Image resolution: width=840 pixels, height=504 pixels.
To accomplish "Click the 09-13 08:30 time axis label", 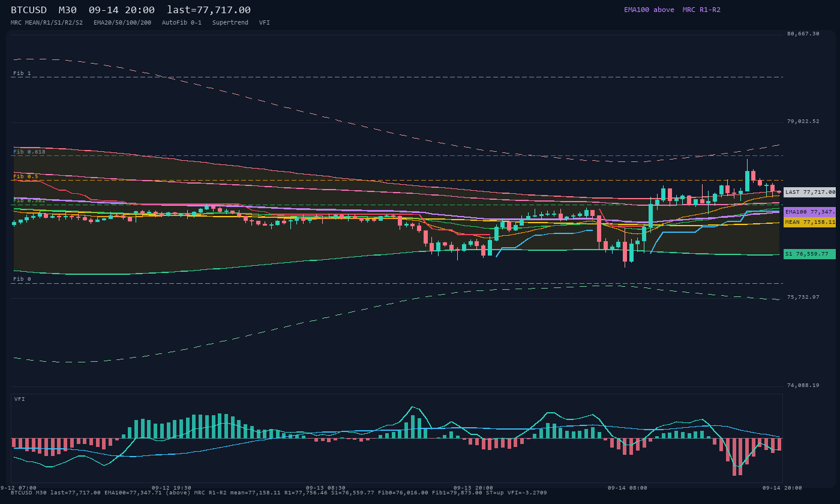I will [x=326, y=488].
